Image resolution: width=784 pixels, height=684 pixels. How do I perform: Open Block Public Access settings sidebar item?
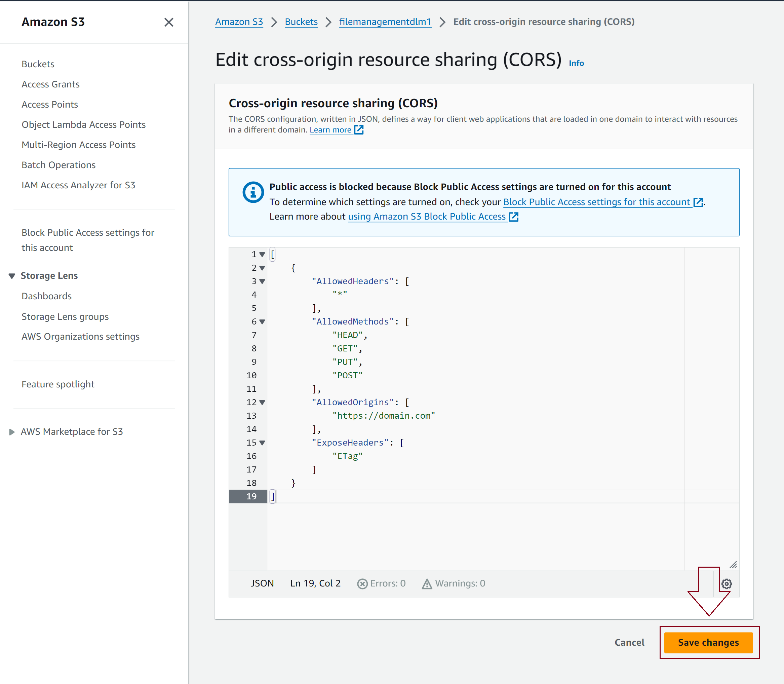[x=88, y=240]
